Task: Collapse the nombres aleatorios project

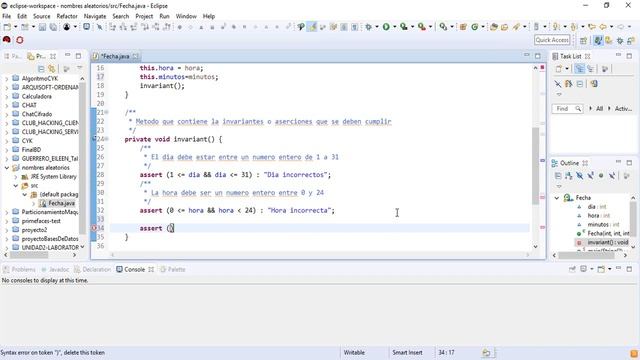Action: 7,168
